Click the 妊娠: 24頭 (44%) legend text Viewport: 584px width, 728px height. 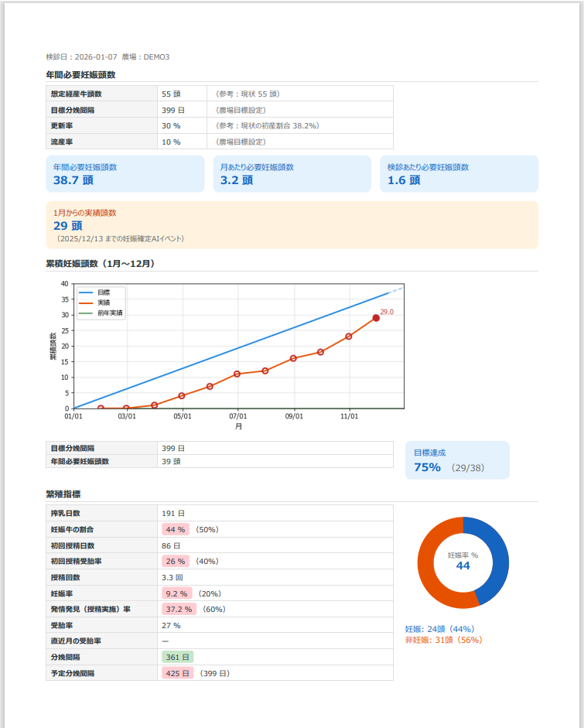pyautogui.click(x=439, y=629)
